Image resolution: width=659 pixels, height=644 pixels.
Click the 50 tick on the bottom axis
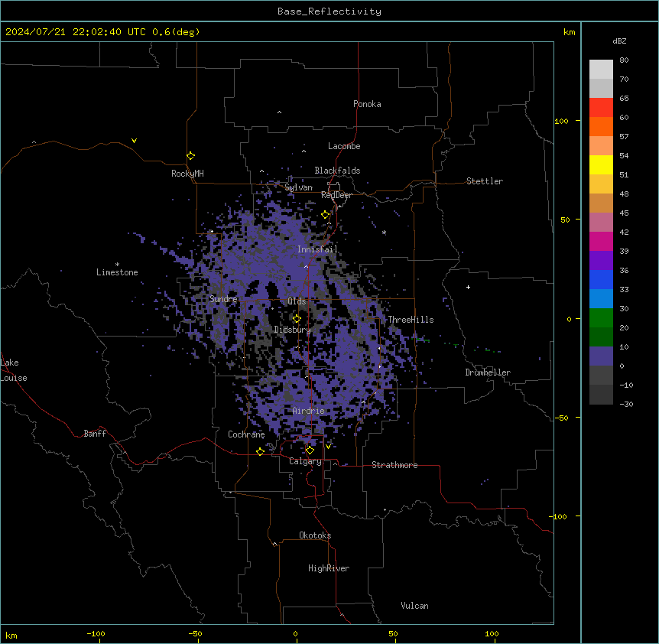(393, 633)
